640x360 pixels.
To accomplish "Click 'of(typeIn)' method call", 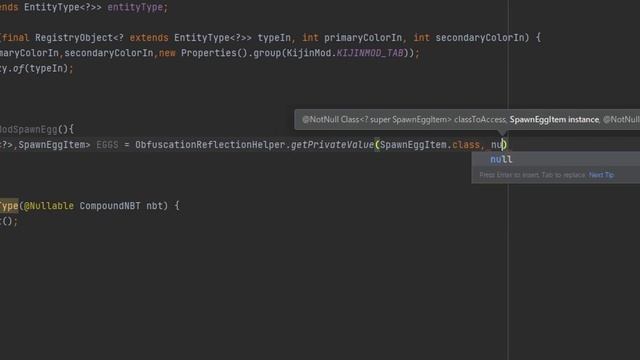I will click(x=40, y=68).
